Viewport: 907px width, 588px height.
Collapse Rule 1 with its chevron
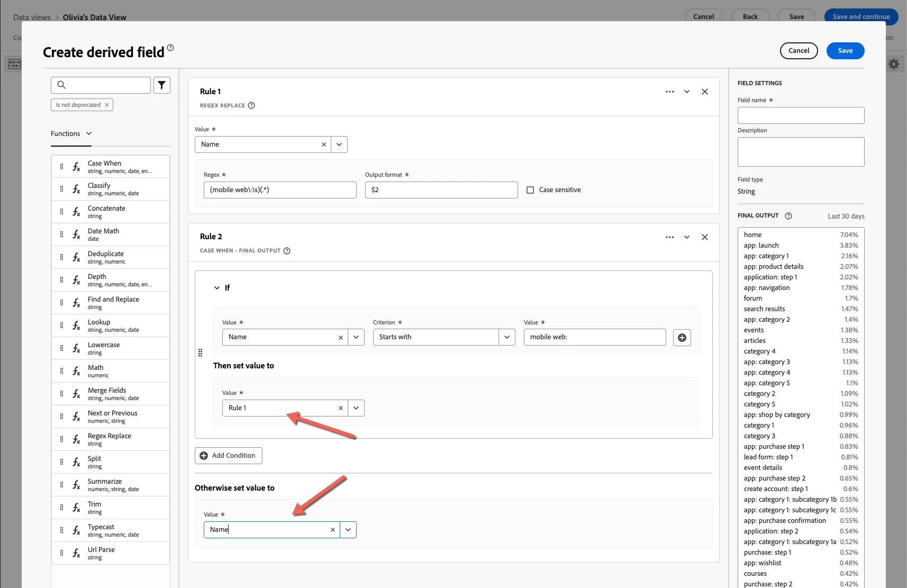click(687, 92)
